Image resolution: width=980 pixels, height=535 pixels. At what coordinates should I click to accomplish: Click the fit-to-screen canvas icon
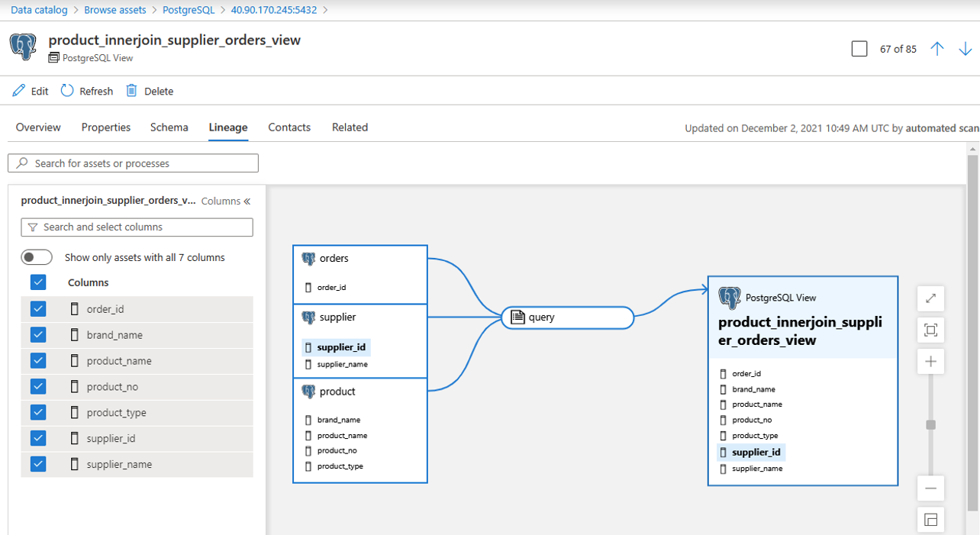(x=930, y=330)
